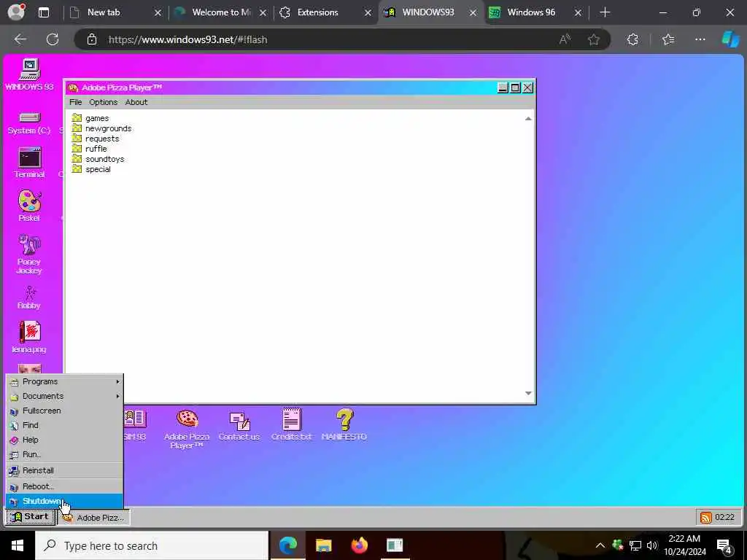Open File Explorer from the taskbar
Image resolution: width=747 pixels, height=560 pixels.
point(323,545)
